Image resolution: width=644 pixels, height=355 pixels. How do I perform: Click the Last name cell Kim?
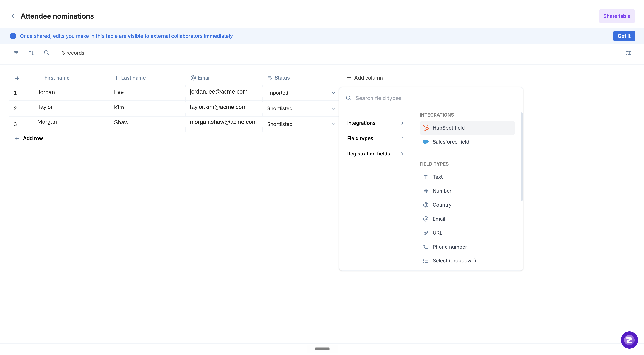(147, 108)
